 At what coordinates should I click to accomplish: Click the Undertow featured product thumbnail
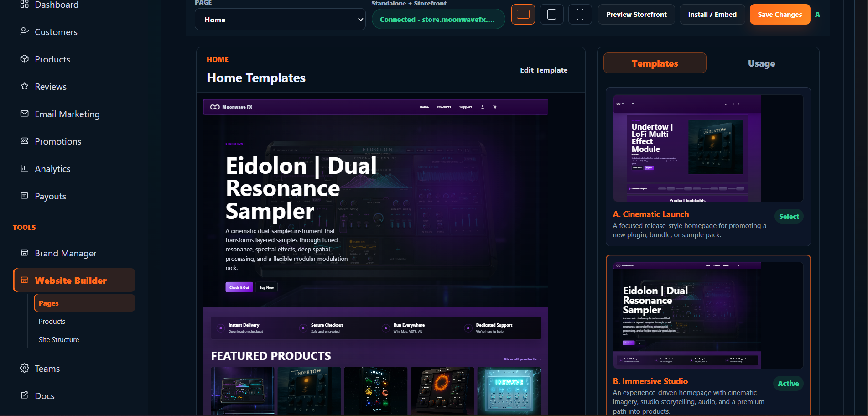[309, 391]
